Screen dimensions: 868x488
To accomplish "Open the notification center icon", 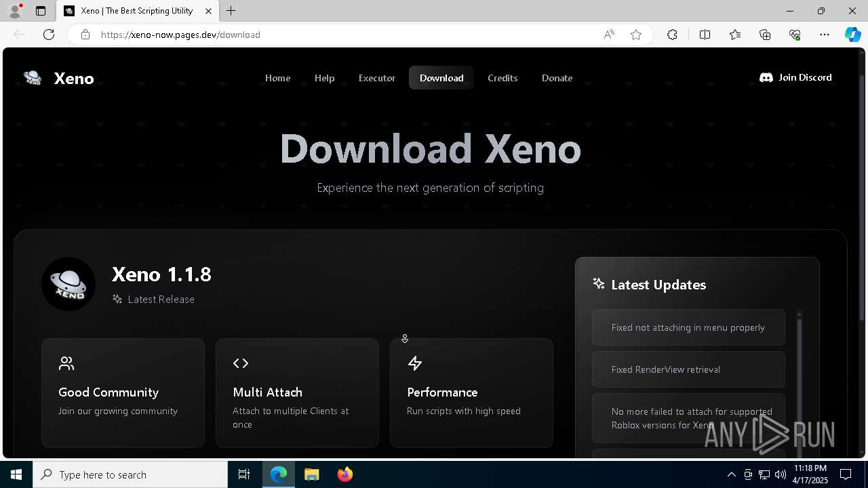I will coord(846,474).
